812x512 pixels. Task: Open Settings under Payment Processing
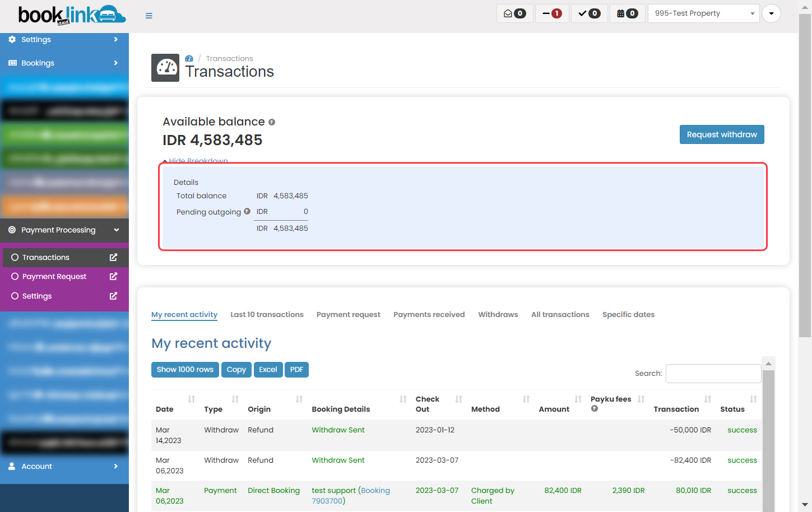coord(37,296)
